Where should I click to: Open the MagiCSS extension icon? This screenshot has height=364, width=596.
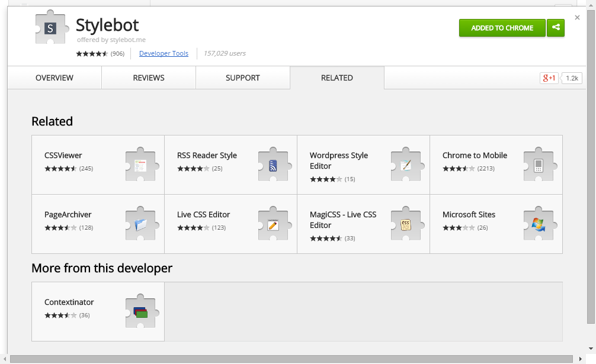[x=408, y=224]
